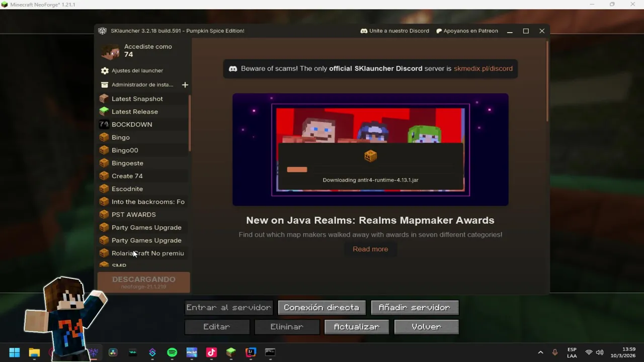The height and width of the screenshot is (362, 644).
Task: Open the terminal taskbar icon
Action: click(270, 352)
